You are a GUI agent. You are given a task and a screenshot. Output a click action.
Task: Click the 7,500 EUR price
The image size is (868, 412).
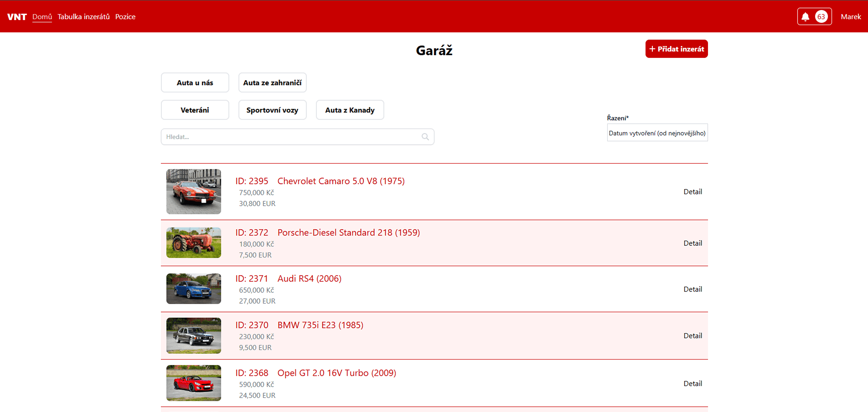pyautogui.click(x=255, y=255)
